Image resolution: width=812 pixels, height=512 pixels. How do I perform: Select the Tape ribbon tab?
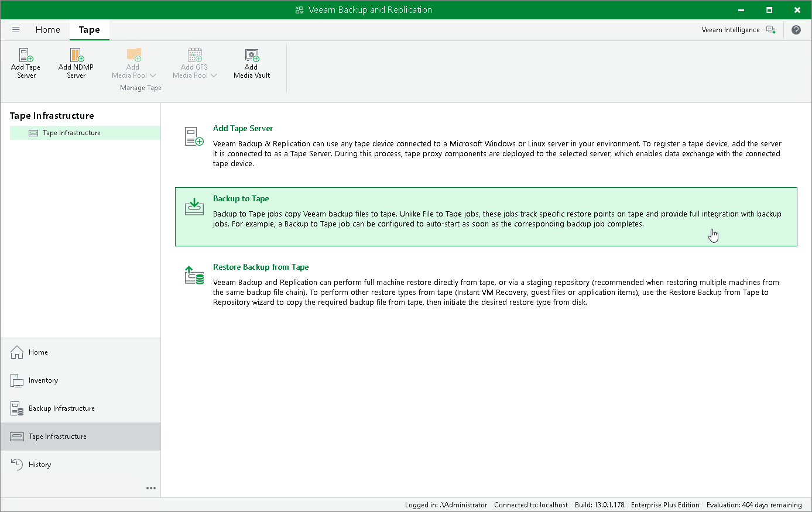click(x=90, y=30)
